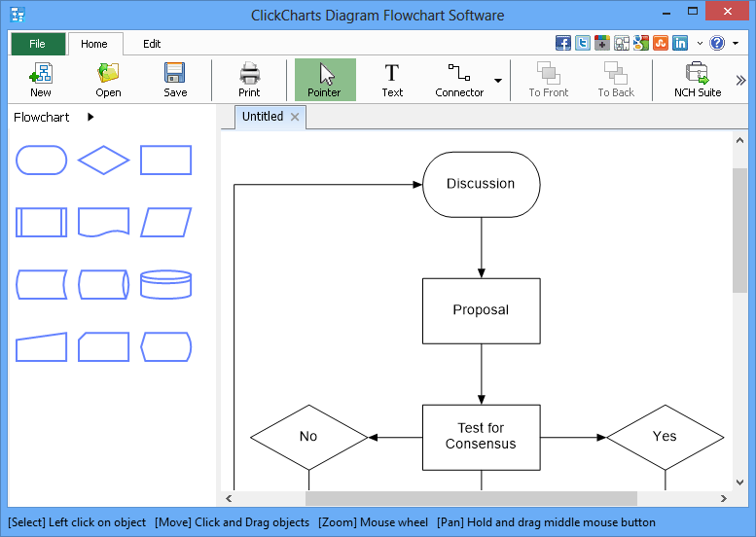Expand the Flowchart shape category arrow
Image resolution: width=756 pixels, height=537 pixels.
click(x=90, y=117)
